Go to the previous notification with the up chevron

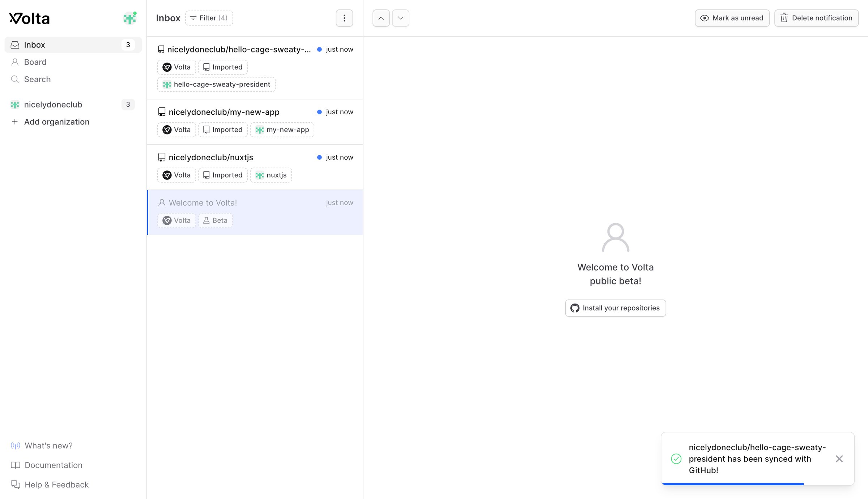coord(381,18)
